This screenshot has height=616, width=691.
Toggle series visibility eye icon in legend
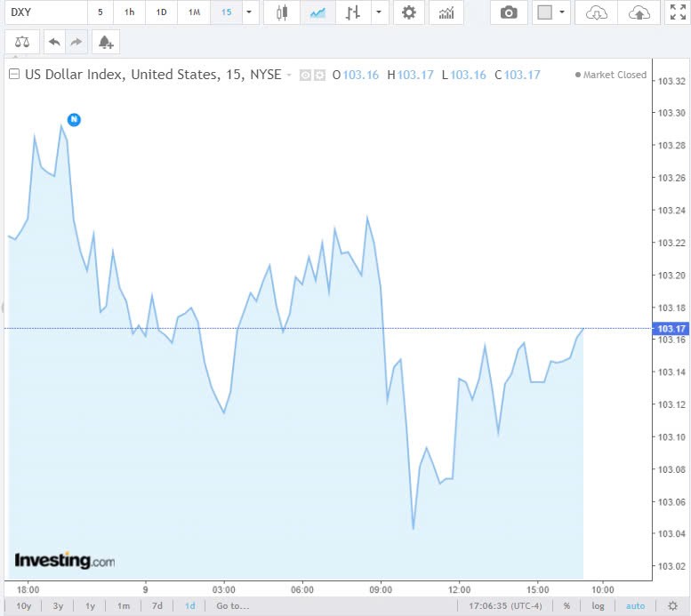click(x=305, y=76)
